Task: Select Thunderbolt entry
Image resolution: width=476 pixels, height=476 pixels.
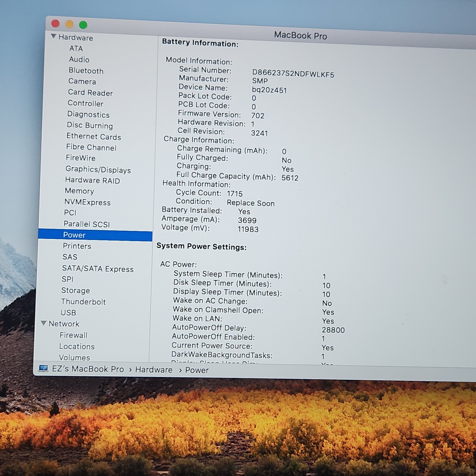Action: (83, 301)
